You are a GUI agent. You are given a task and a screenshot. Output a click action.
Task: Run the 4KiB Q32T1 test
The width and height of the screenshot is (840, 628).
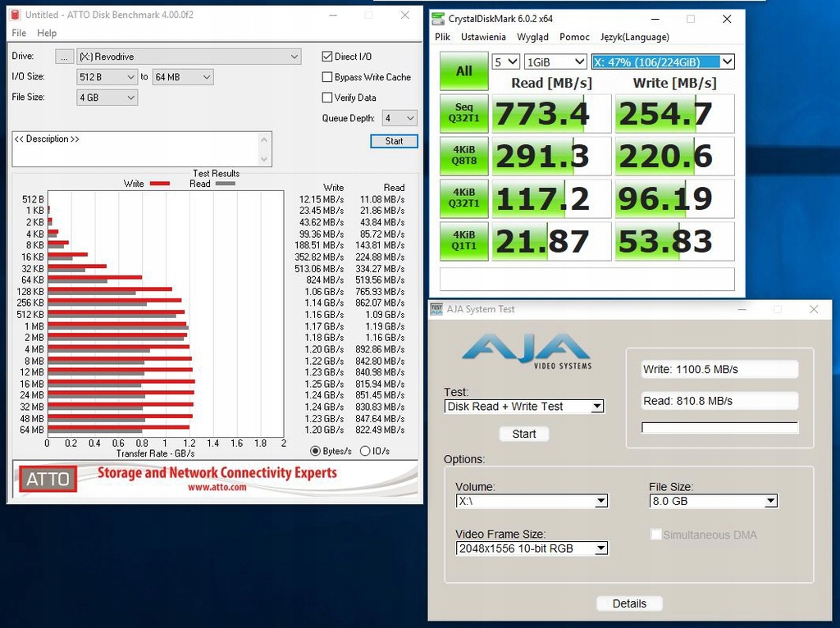464,198
